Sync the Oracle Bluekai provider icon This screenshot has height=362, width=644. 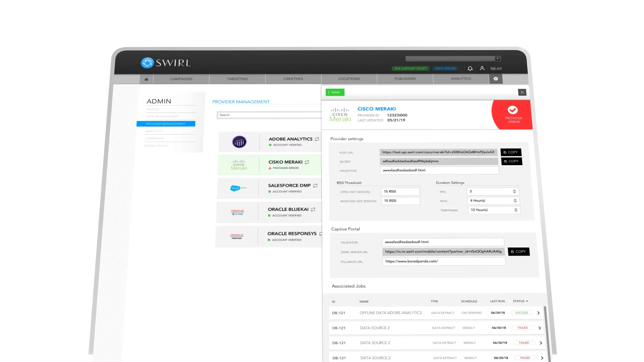(313, 209)
